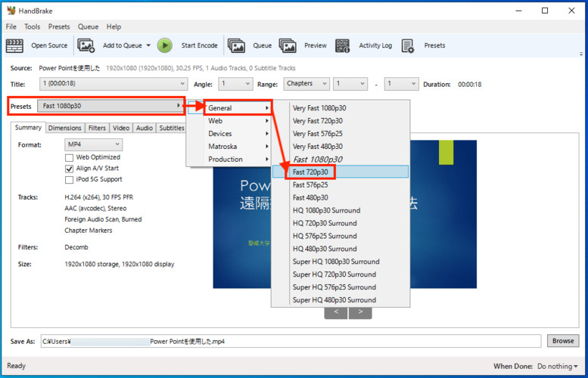Click the previous preview arrow button
588x378 pixels.
[x=336, y=312]
